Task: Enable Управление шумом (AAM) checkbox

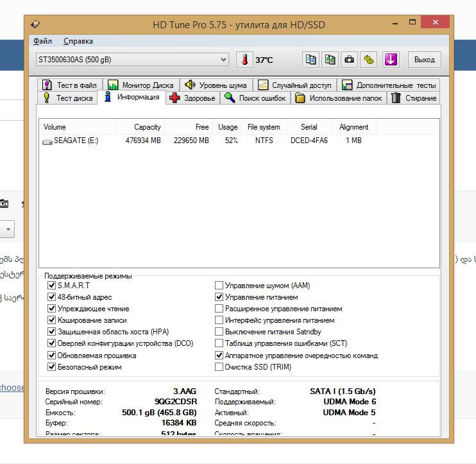Action: pyautogui.click(x=219, y=286)
